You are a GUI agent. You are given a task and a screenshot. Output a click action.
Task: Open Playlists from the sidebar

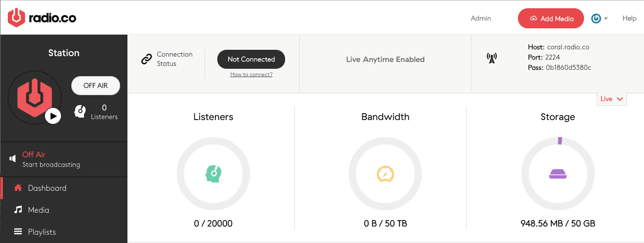click(42, 232)
